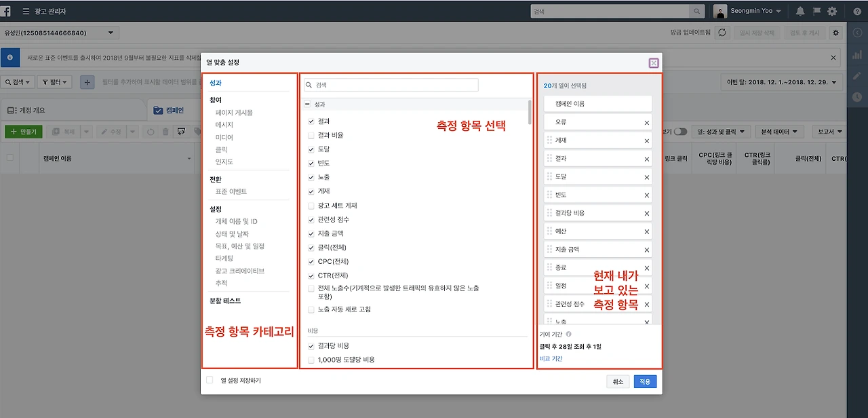
Task: Remove 예산 column from selected list
Action: [646, 232]
